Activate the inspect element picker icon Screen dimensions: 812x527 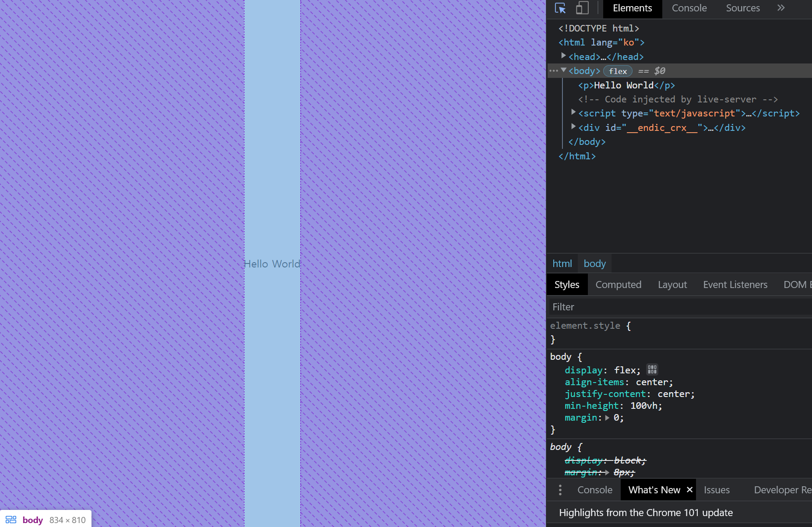point(560,8)
